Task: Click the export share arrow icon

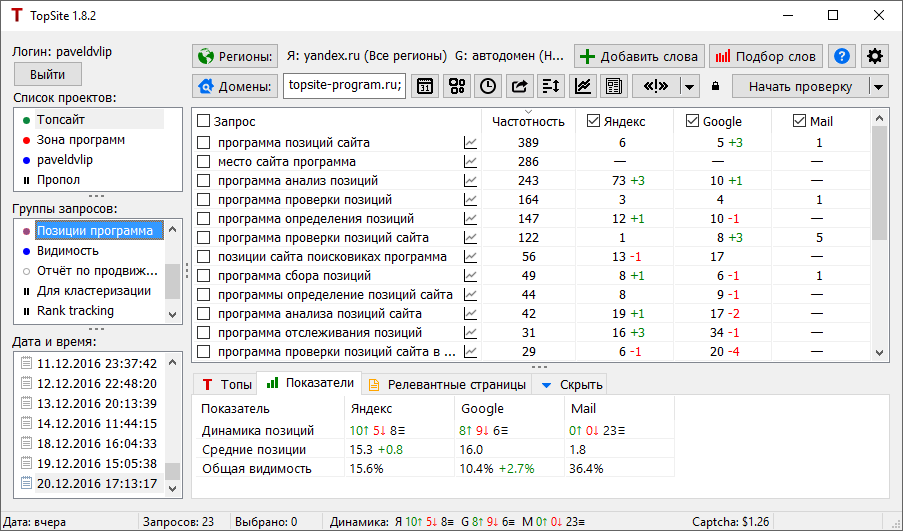Action: 520,86
